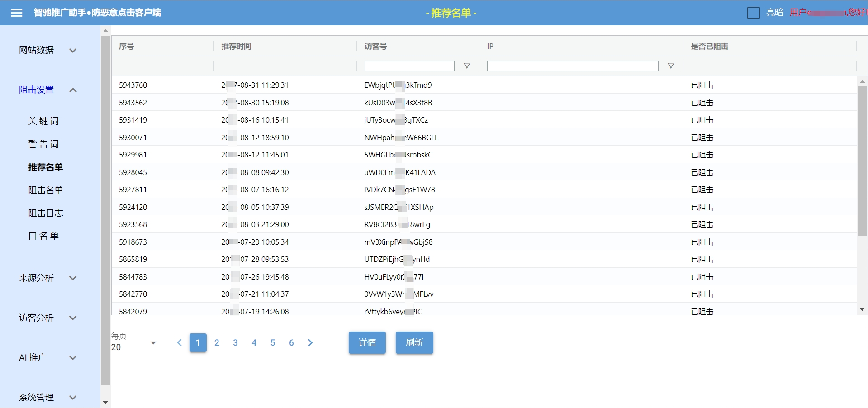The width and height of the screenshot is (868, 408).
Task: Click sidebar scrollbar up arrow
Action: click(x=106, y=31)
